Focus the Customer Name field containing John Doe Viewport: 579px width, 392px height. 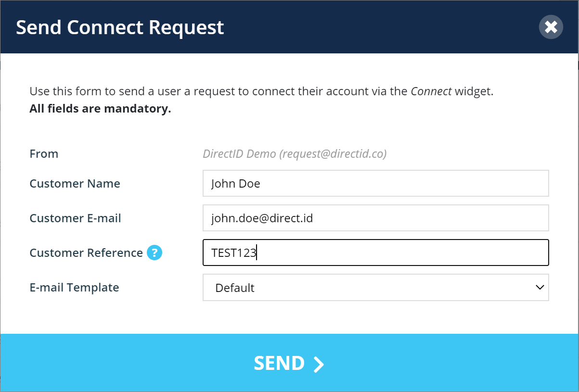[x=376, y=183]
